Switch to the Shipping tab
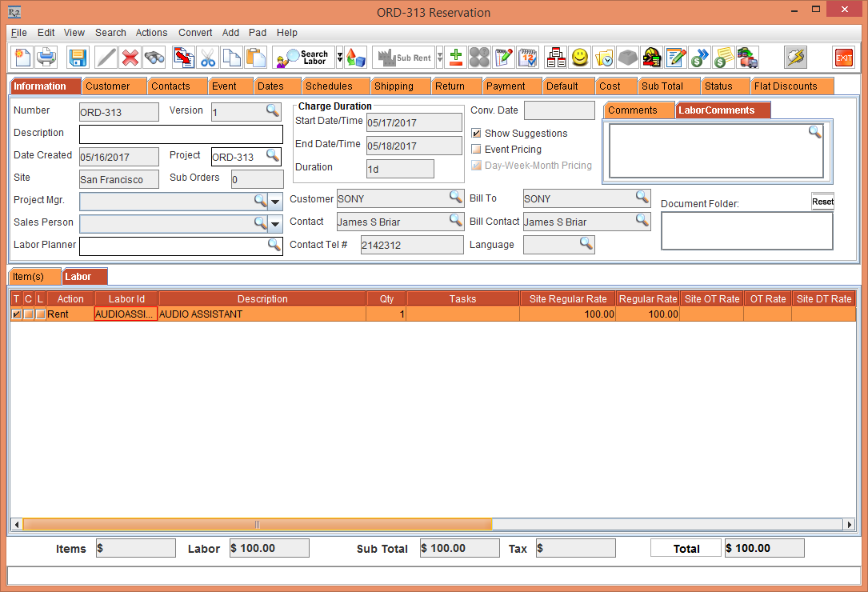This screenshot has width=868, height=592. pyautogui.click(x=394, y=86)
